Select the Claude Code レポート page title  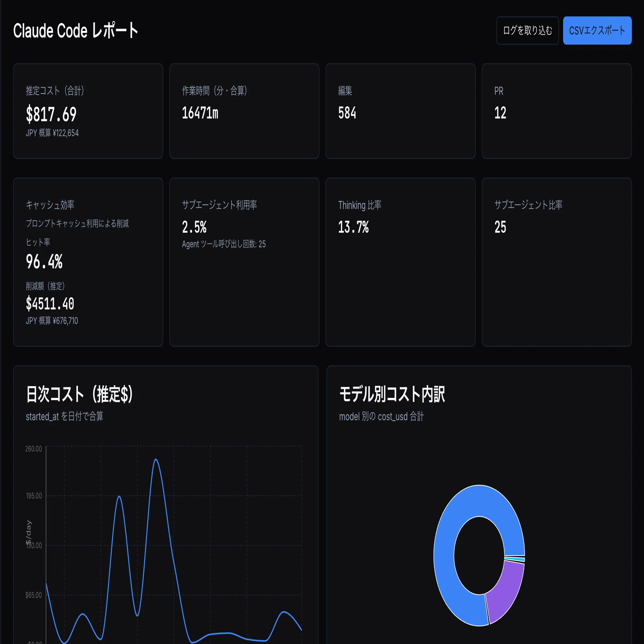(x=76, y=31)
